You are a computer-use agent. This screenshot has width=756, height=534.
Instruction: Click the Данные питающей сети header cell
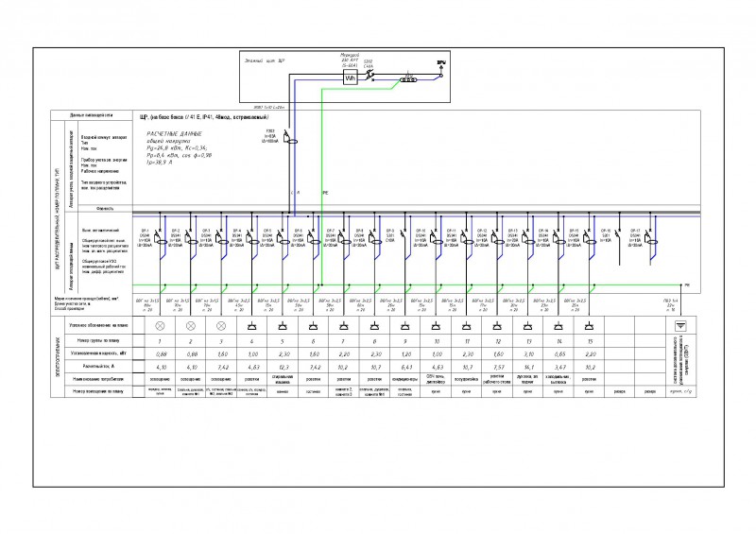click(91, 115)
